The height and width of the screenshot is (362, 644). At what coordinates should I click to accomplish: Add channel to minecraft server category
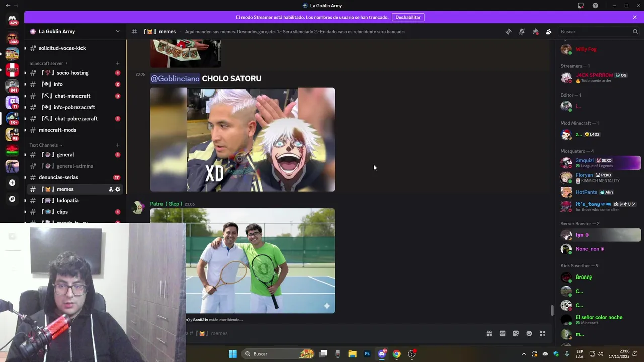[x=118, y=63]
